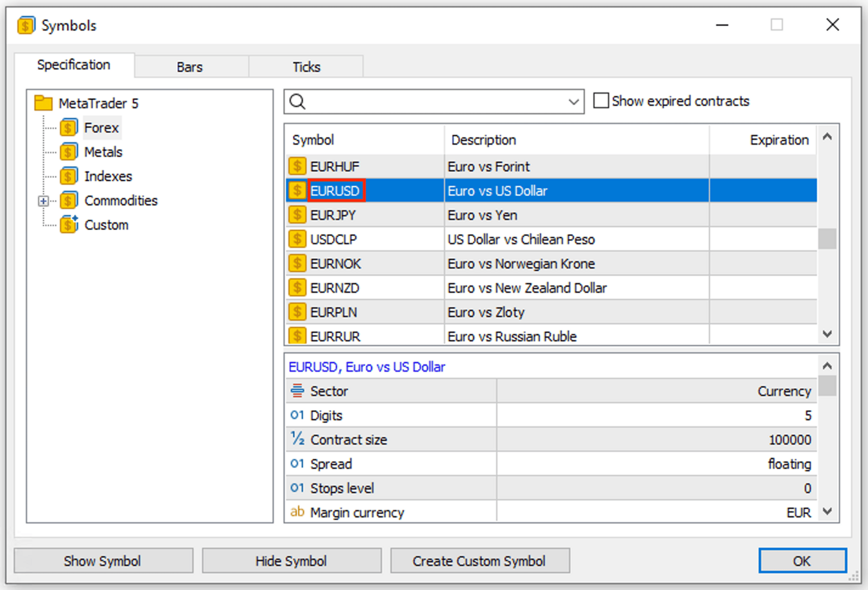Click the Show Symbol button

click(103, 561)
